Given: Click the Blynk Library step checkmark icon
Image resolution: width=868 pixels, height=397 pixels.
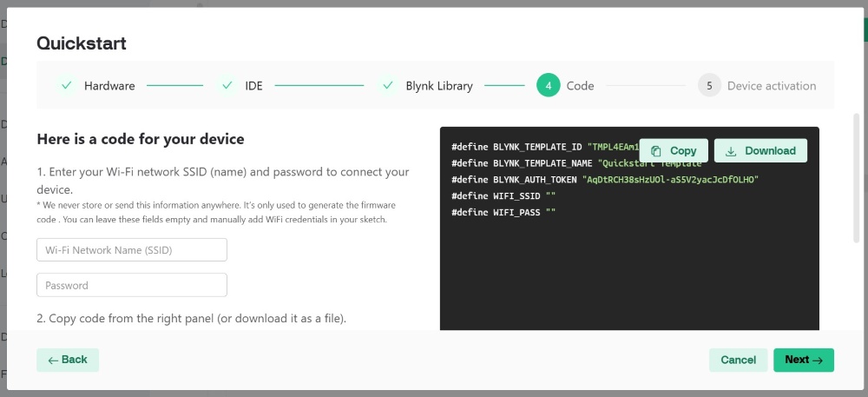Looking at the screenshot, I should pos(388,85).
